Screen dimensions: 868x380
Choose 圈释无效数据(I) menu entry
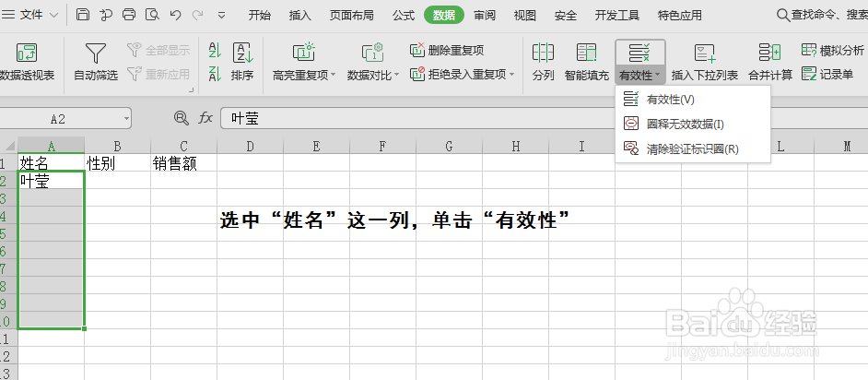[x=693, y=125]
